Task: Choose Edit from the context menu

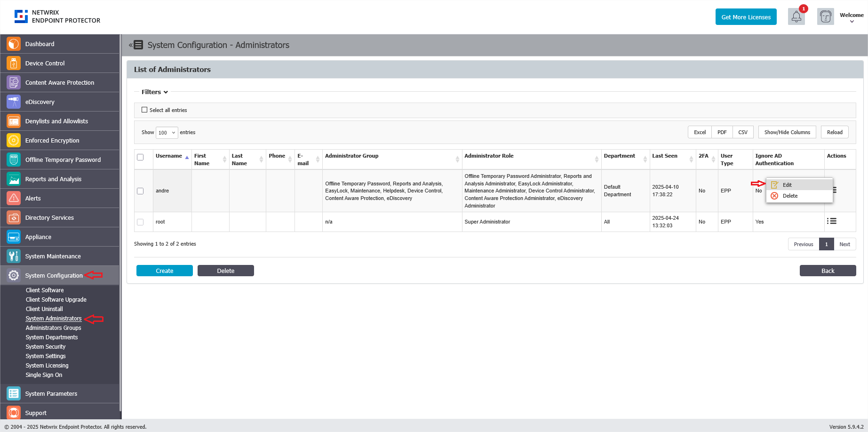Action: 787,184
